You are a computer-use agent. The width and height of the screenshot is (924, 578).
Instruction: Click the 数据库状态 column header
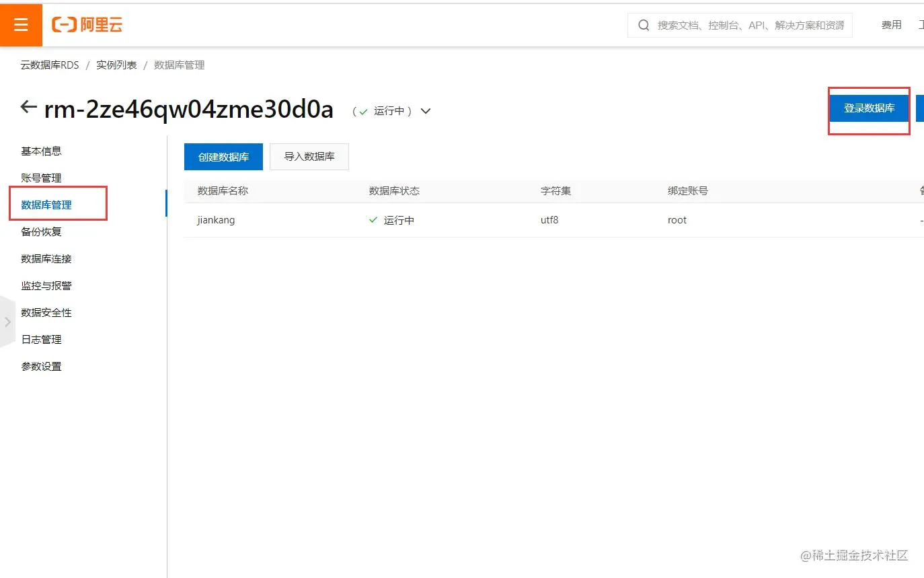point(394,191)
